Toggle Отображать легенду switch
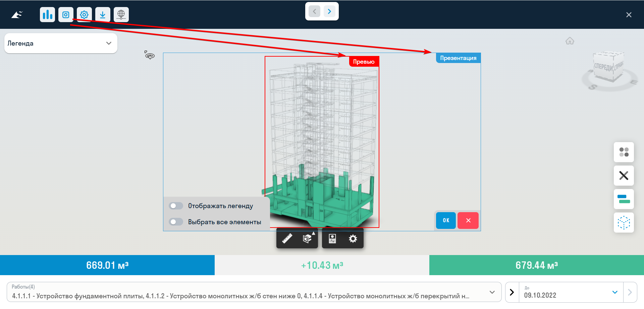The width and height of the screenshot is (644, 309). [176, 206]
